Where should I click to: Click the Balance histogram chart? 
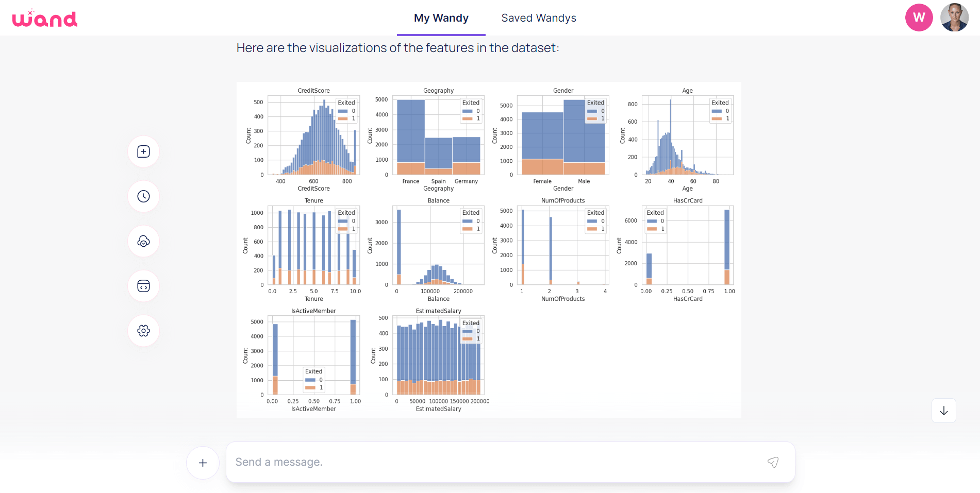coord(438,246)
